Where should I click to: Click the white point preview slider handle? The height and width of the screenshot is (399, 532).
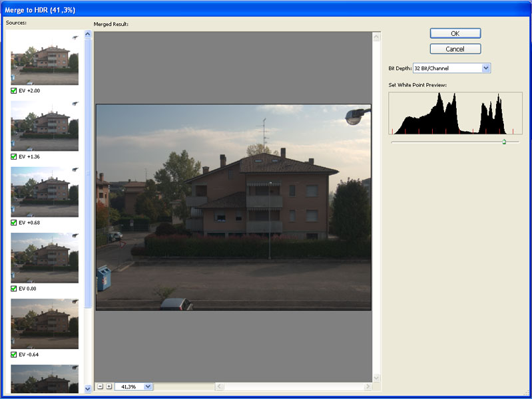pos(504,142)
